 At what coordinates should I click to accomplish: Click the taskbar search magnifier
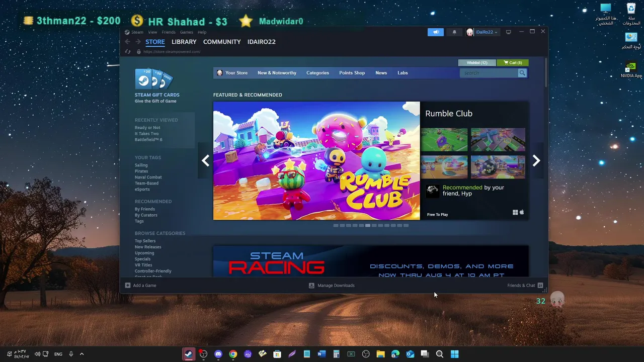(x=440, y=354)
